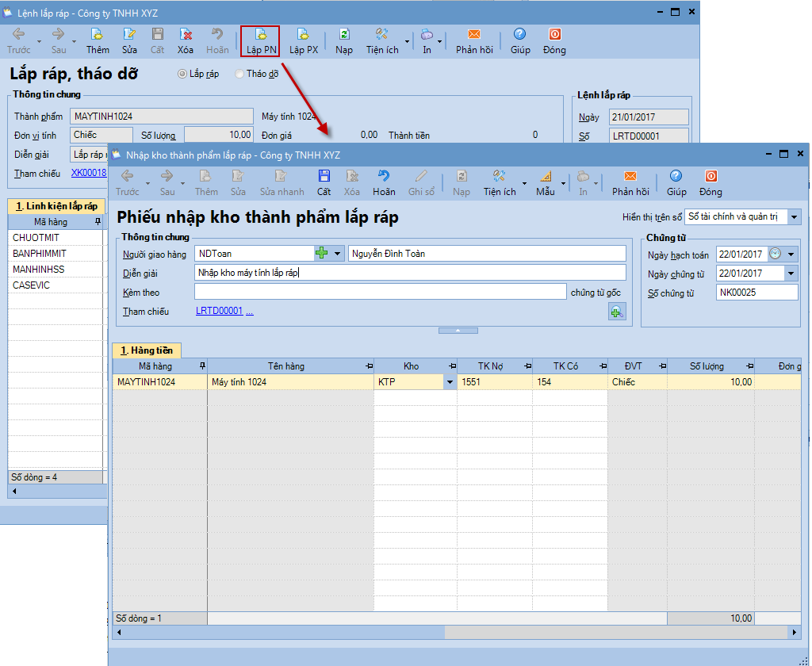
Task: Open the XK00018 reference link
Action: (88, 173)
